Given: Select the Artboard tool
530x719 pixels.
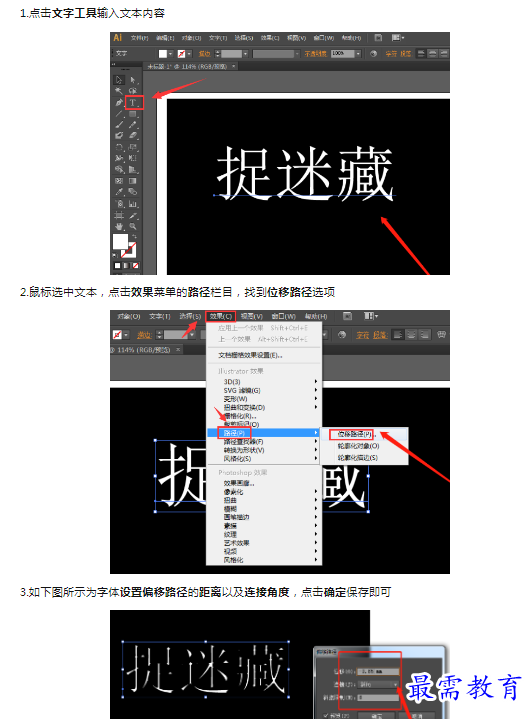Looking at the screenshot, I should pos(119,215).
